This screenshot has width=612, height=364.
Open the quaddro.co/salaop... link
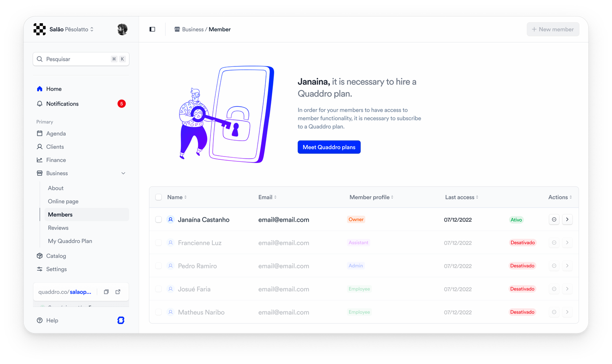[x=65, y=292]
